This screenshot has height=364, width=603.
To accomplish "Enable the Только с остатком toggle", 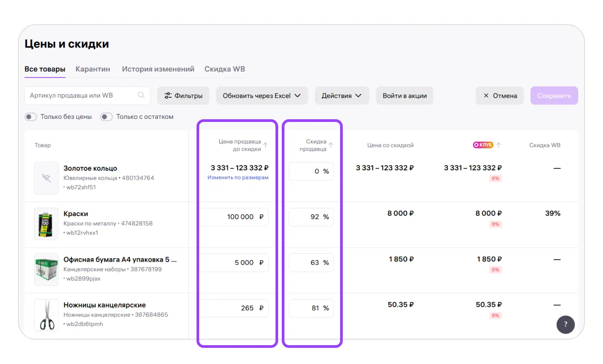I will [x=106, y=117].
